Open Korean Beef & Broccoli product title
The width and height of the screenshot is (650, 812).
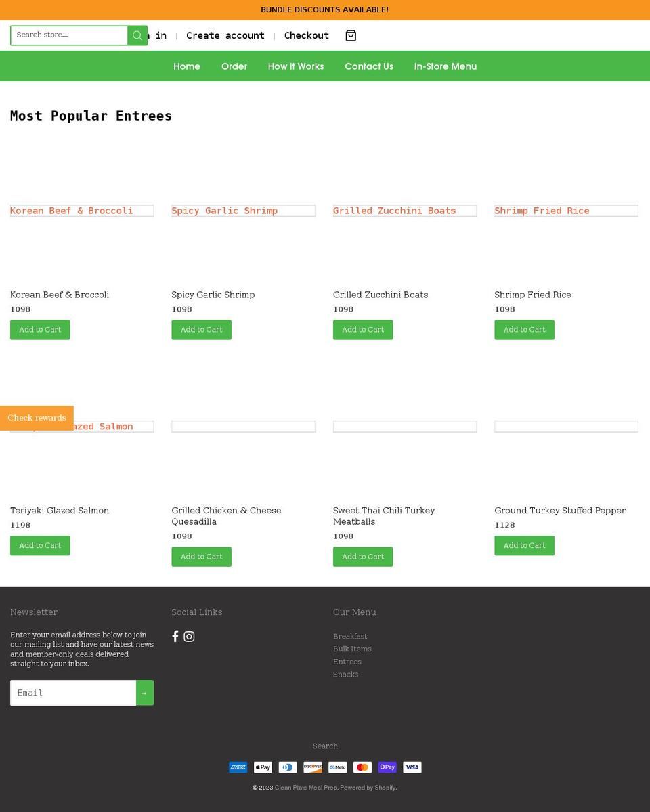pos(60,295)
